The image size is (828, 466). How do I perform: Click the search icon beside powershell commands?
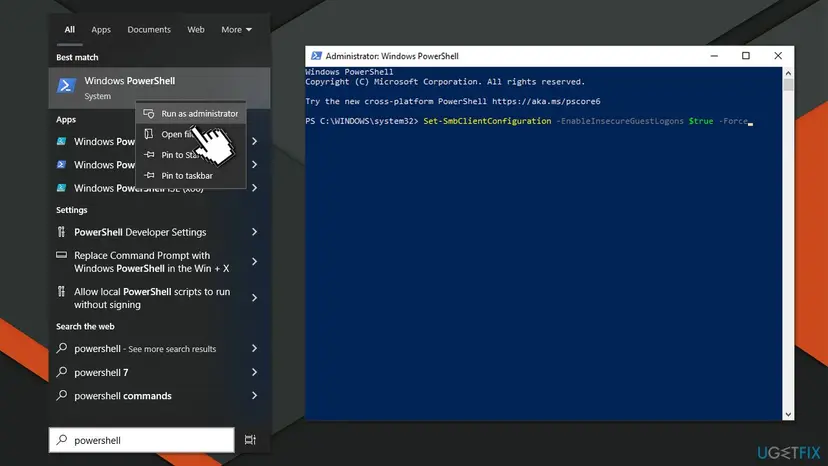62,395
